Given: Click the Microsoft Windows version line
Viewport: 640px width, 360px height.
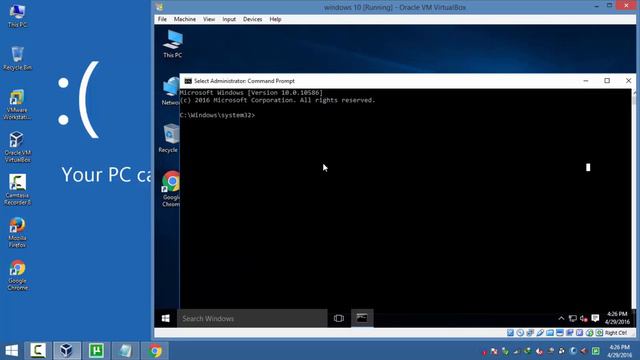Looking at the screenshot, I should (251, 93).
